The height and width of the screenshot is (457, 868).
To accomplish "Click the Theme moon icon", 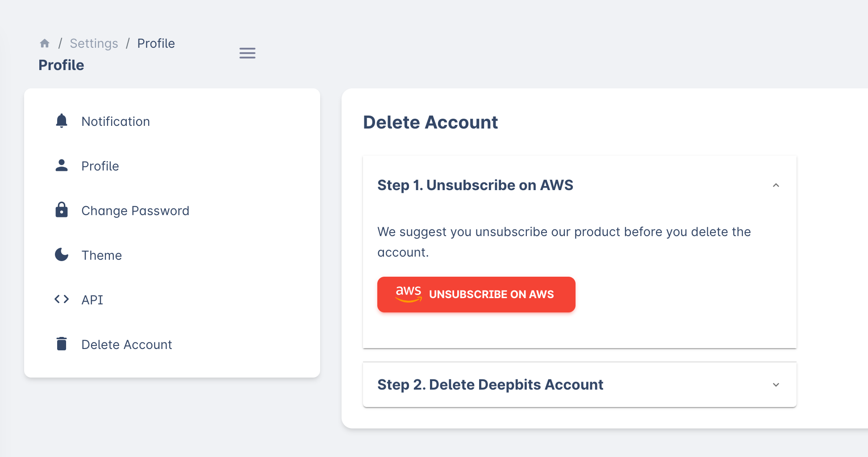I will pyautogui.click(x=62, y=255).
